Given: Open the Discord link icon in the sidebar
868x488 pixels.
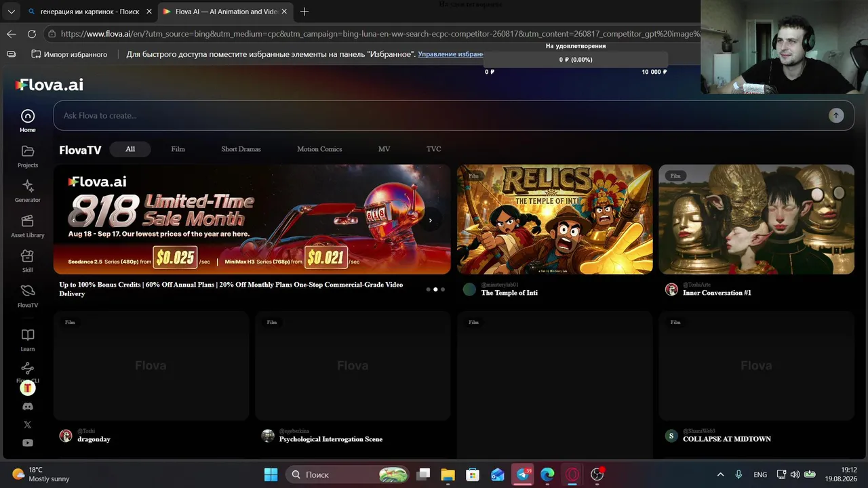Looking at the screenshot, I should click(x=28, y=407).
